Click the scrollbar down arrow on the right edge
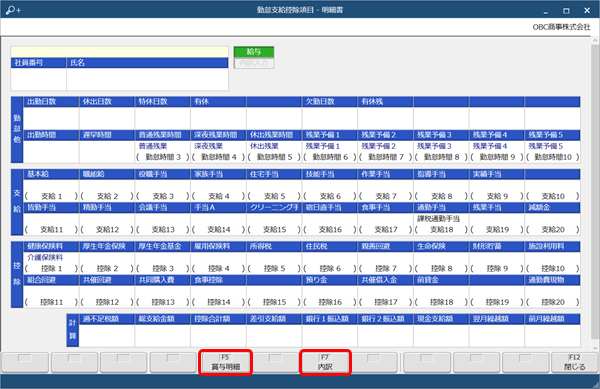This screenshot has width=600, height=389. [595, 347]
